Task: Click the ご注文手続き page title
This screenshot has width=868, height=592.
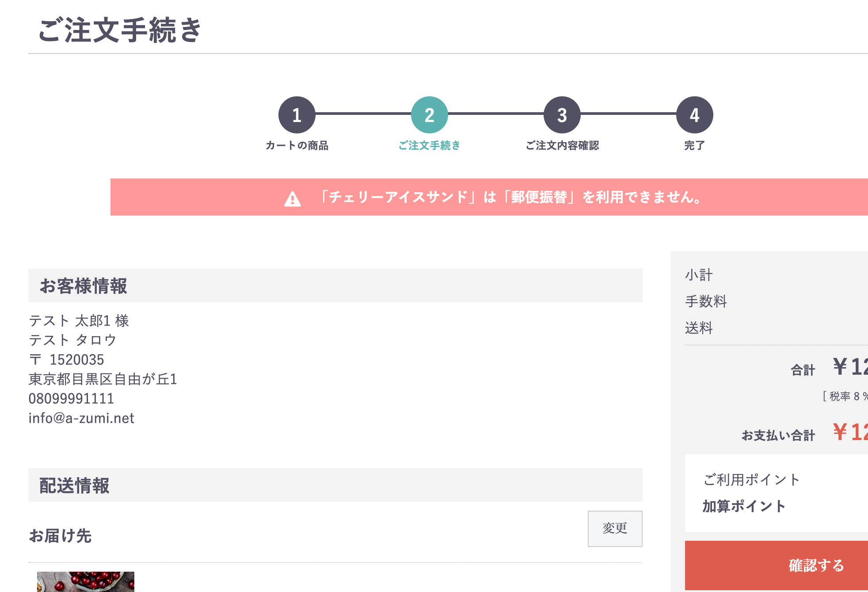Action: click(x=119, y=30)
